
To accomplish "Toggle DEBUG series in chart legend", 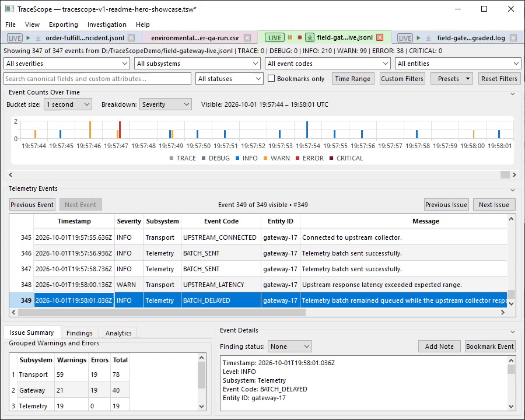I will pos(216,158).
